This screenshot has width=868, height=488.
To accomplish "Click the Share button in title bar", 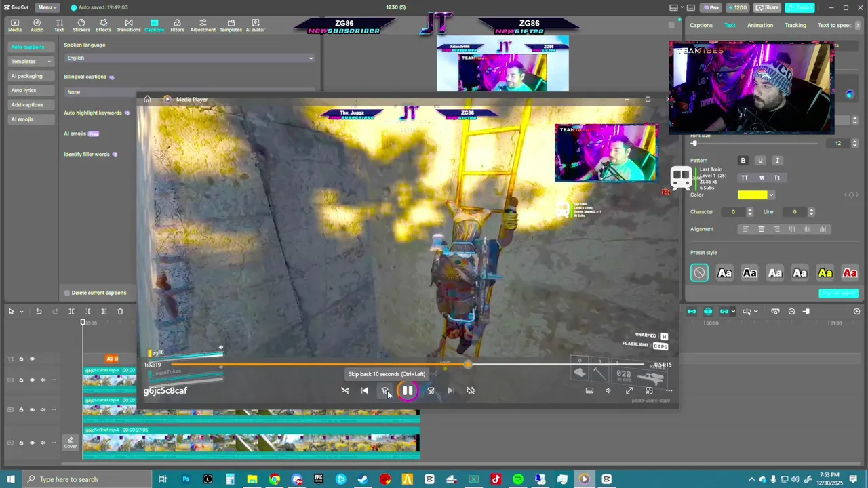I will [x=768, y=7].
